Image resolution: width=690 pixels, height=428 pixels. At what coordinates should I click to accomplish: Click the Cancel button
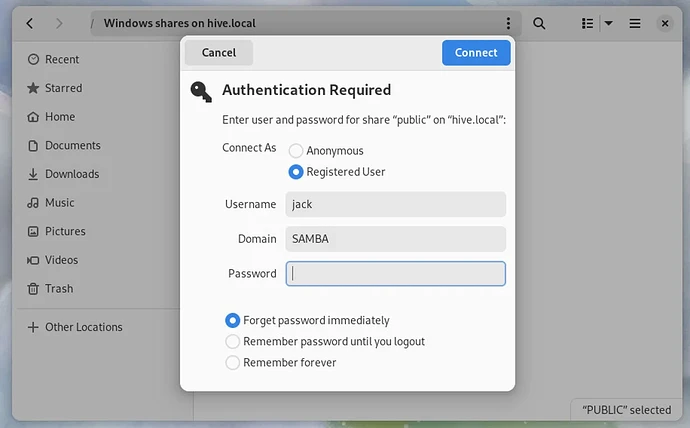pyautogui.click(x=219, y=53)
